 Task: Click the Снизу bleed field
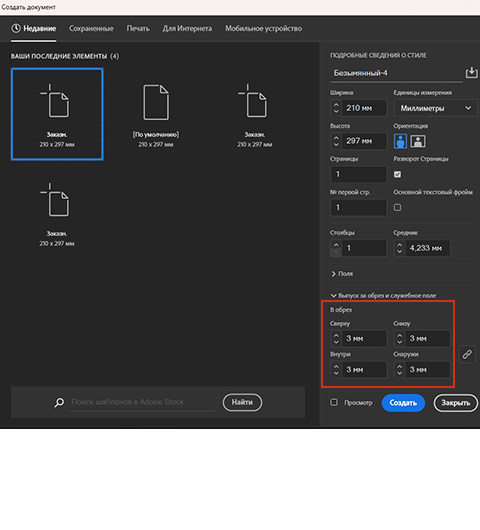coord(428,338)
